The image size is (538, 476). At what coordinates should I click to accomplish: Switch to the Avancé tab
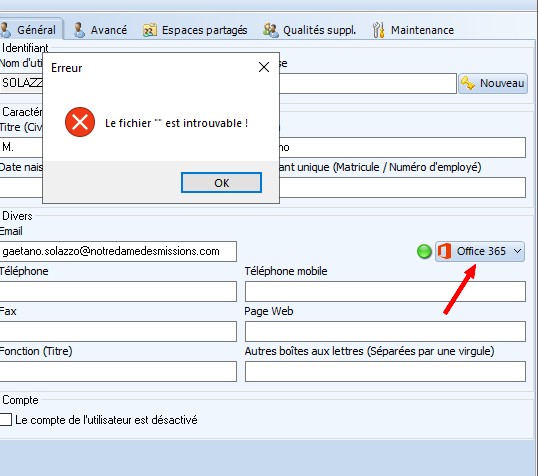[100, 30]
